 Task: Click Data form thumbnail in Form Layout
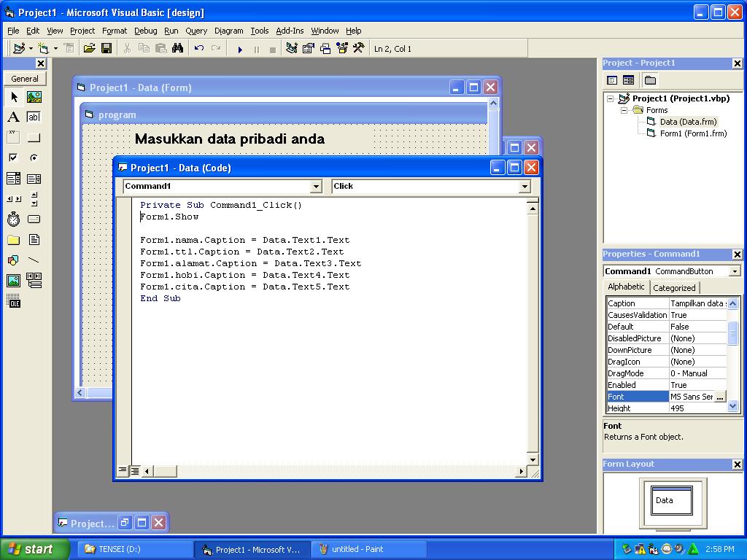(x=672, y=499)
